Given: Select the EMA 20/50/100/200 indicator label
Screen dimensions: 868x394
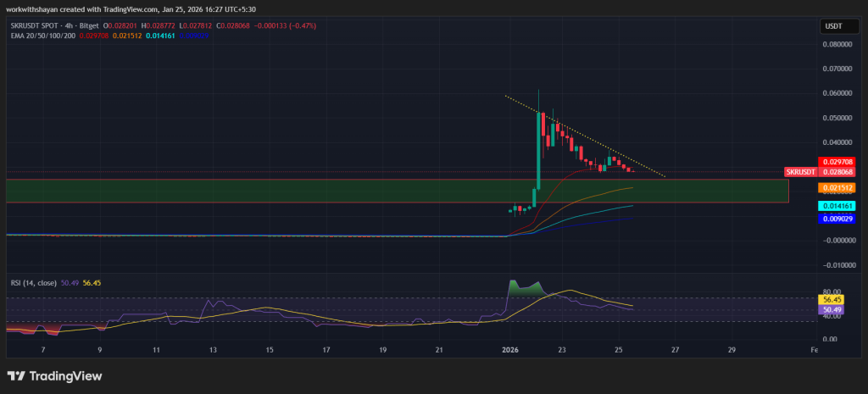Looking at the screenshot, I should [43, 36].
